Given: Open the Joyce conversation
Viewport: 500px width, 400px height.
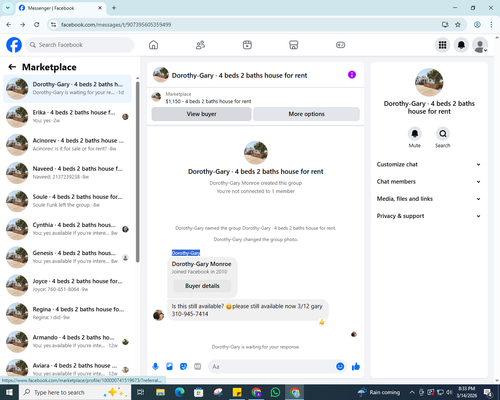Looking at the screenshot, I should point(68,285).
